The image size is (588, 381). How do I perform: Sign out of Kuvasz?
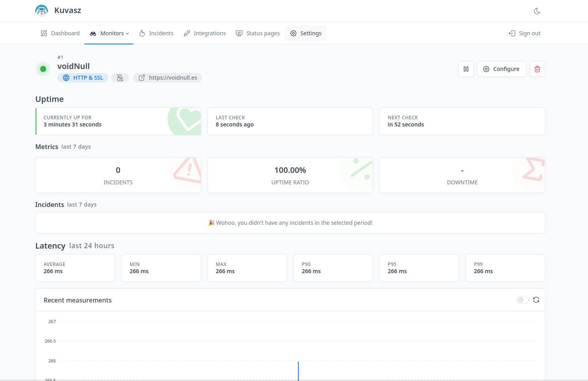click(x=525, y=33)
